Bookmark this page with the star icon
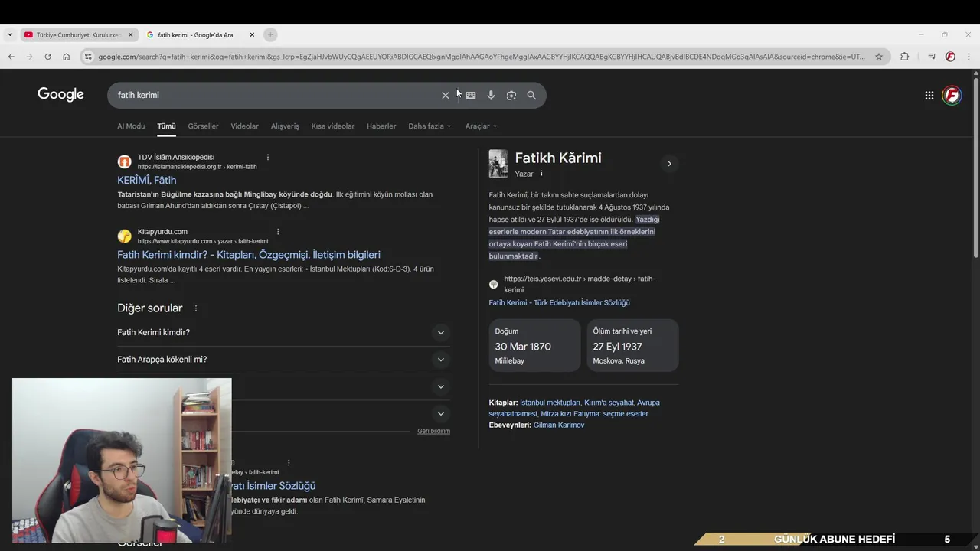980x551 pixels. (879, 57)
